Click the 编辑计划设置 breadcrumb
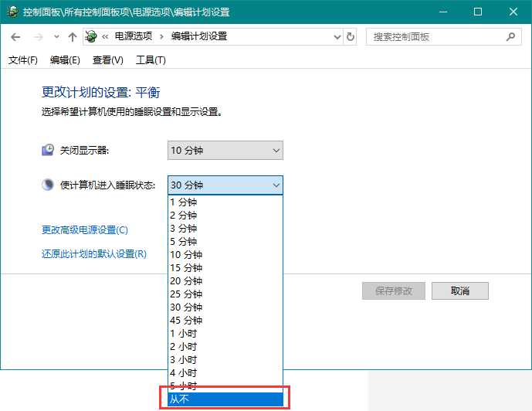532x411 pixels. (199, 36)
